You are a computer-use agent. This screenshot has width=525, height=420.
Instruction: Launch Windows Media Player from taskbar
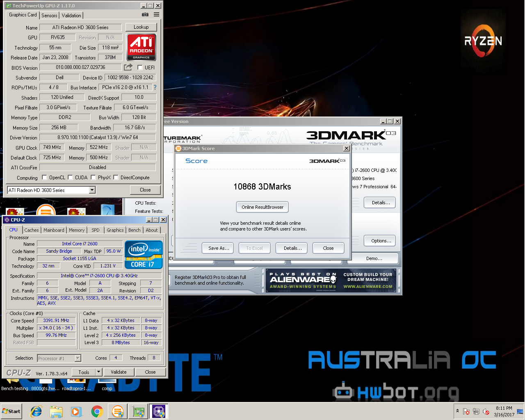(x=76, y=411)
